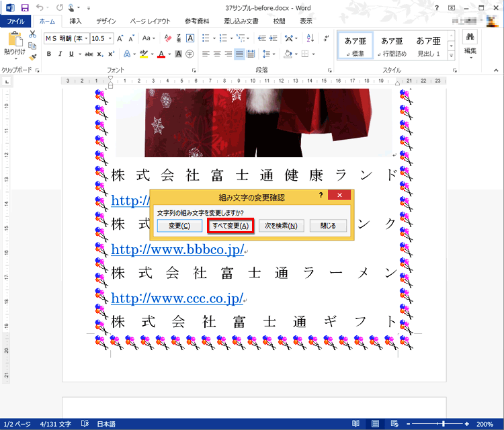Switch to Web Layout view in status bar
The height and width of the screenshot is (430, 504).
pos(394,423)
